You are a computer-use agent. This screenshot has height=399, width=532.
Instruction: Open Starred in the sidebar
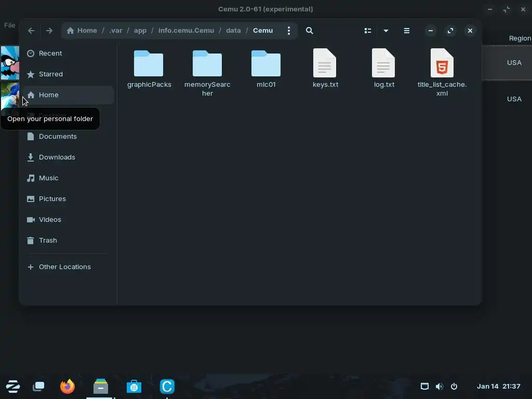[68, 74]
